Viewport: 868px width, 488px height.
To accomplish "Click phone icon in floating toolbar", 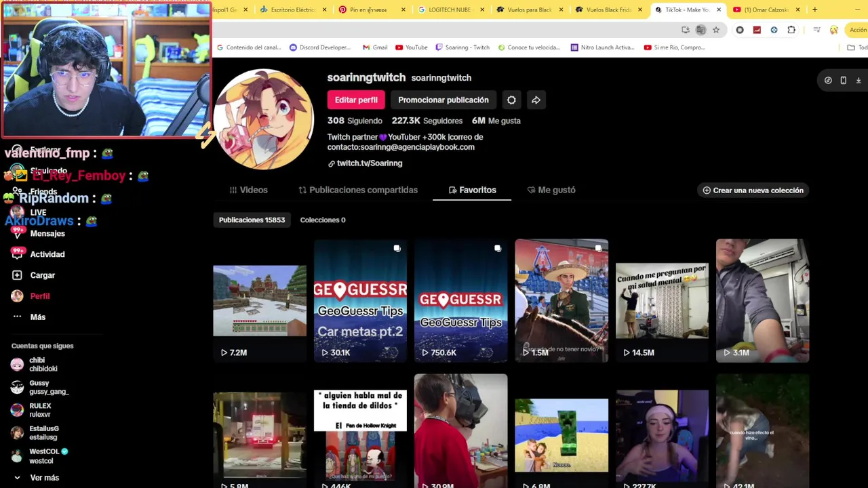I will (x=843, y=80).
